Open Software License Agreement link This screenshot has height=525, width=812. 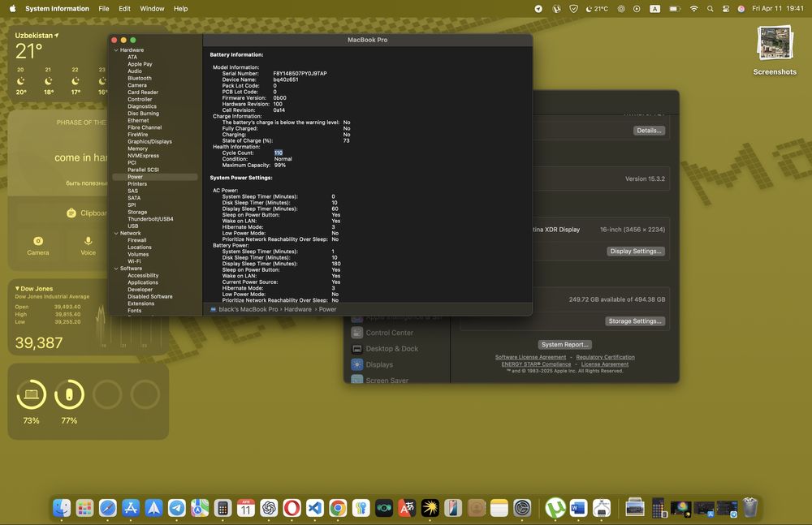tap(530, 357)
